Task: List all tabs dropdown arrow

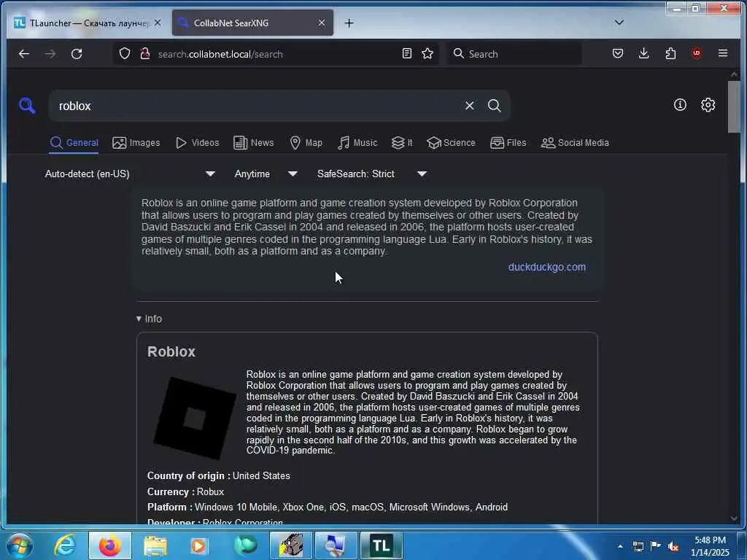Action: (x=619, y=23)
